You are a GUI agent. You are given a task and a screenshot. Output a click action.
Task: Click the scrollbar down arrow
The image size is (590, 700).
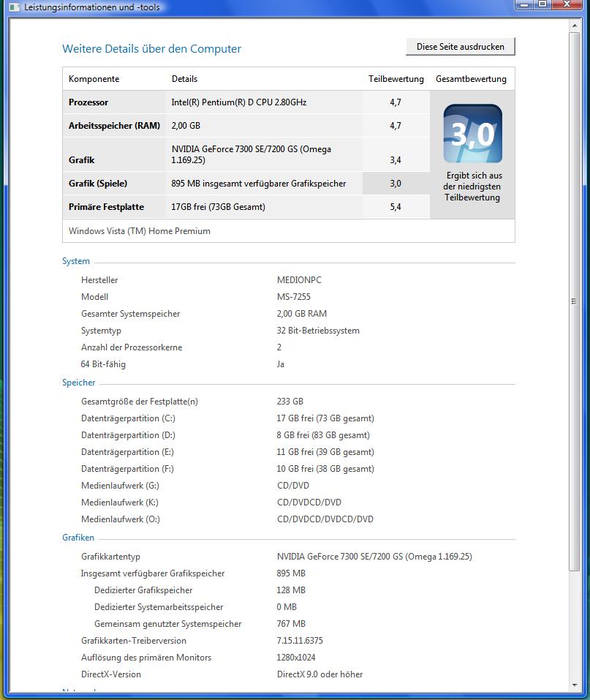click(575, 685)
